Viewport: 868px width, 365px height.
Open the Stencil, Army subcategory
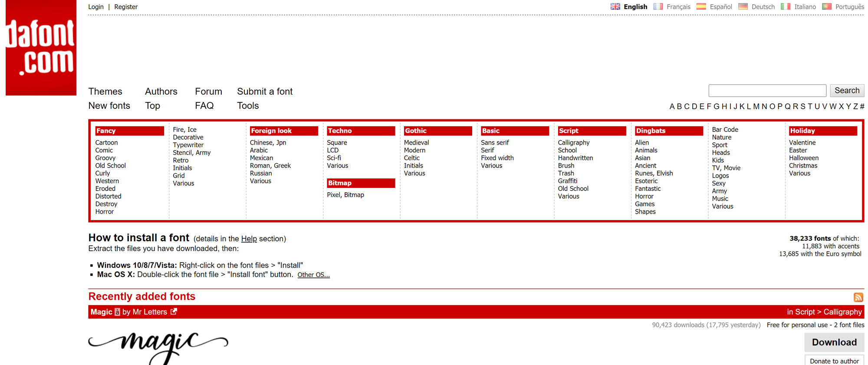click(191, 153)
